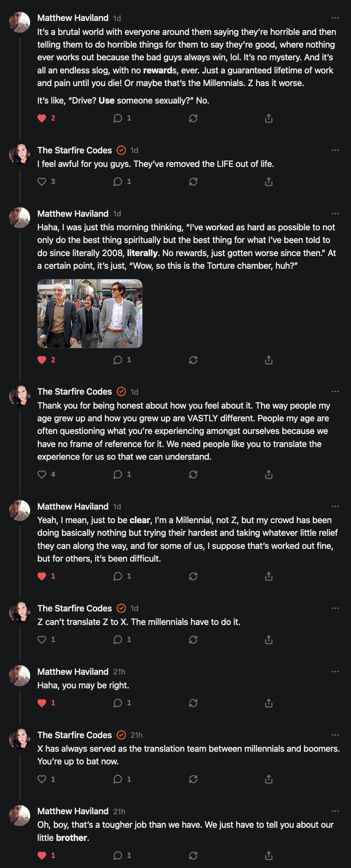Share the "You're up to bat now" comment

tap(268, 779)
